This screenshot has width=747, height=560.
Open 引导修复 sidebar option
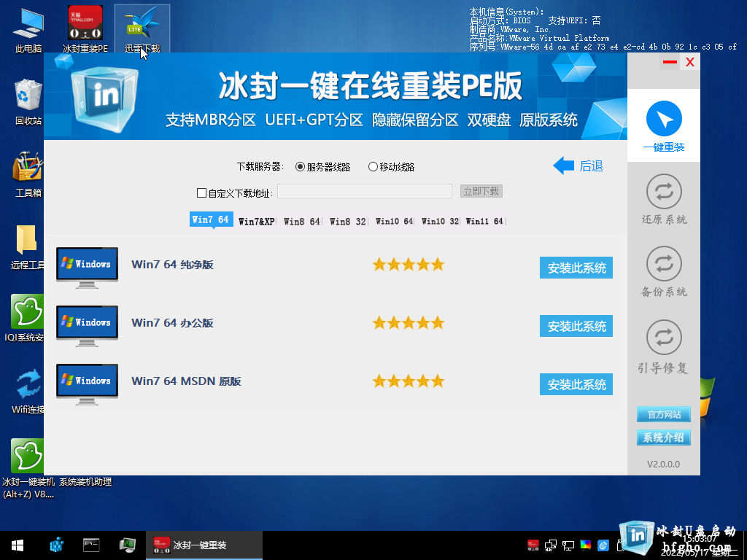pyautogui.click(x=664, y=346)
